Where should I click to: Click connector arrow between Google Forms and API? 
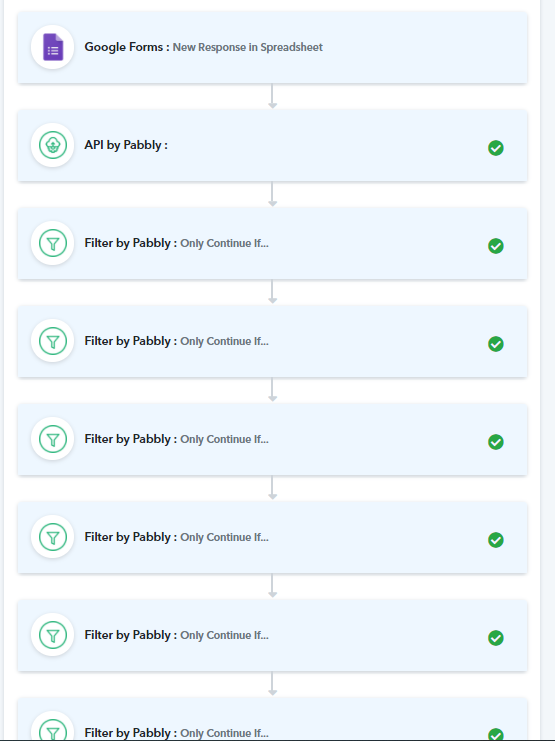[272, 96]
